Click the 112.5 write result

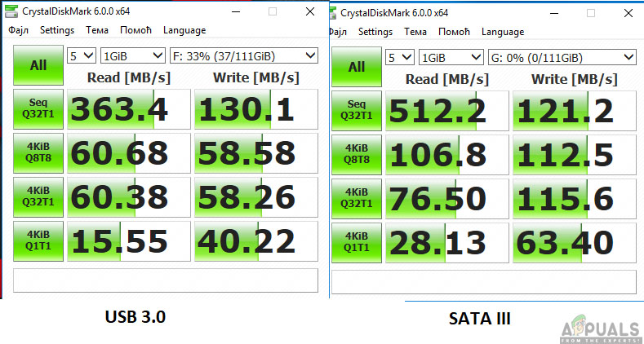click(575, 155)
